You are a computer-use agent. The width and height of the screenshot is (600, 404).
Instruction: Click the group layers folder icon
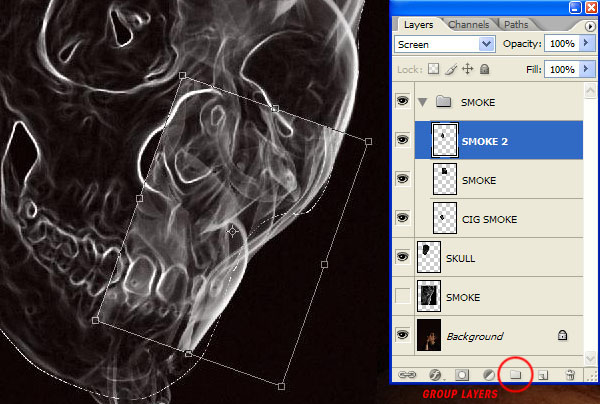click(x=515, y=374)
